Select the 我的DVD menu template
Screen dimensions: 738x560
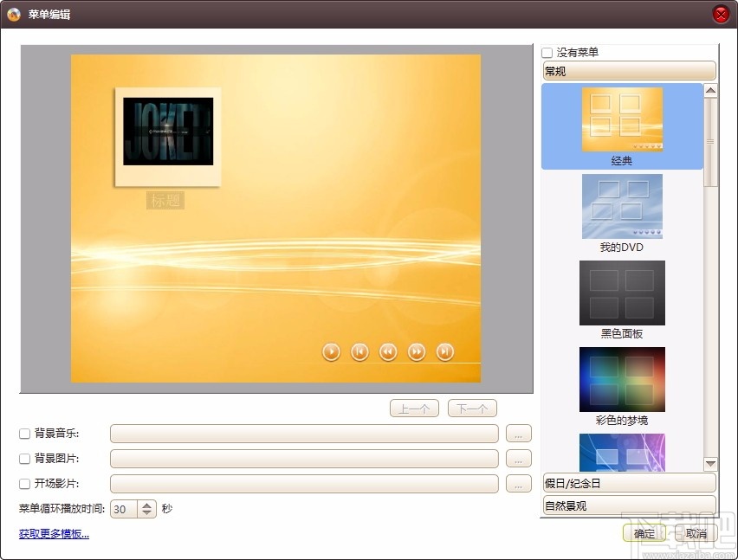pos(621,206)
